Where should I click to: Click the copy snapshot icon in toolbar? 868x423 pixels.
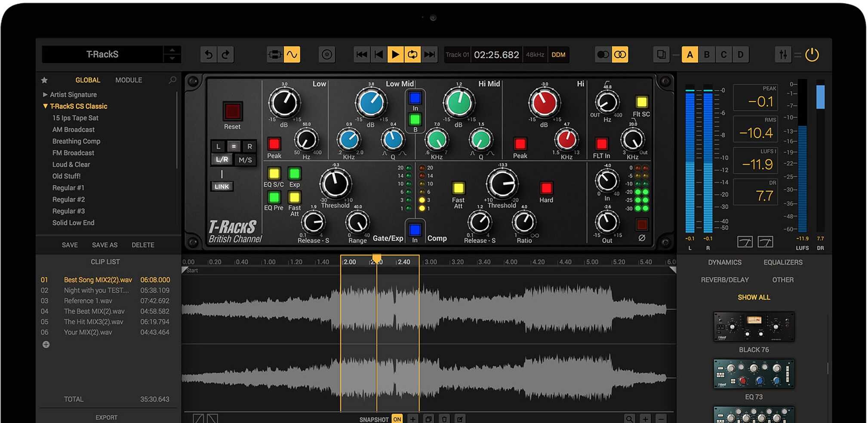pos(661,55)
